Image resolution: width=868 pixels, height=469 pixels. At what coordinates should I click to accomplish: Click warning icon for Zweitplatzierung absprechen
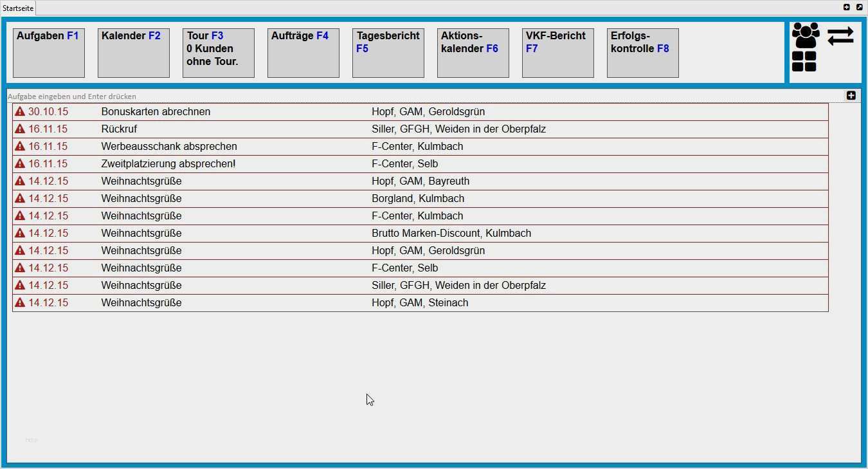pyautogui.click(x=20, y=164)
